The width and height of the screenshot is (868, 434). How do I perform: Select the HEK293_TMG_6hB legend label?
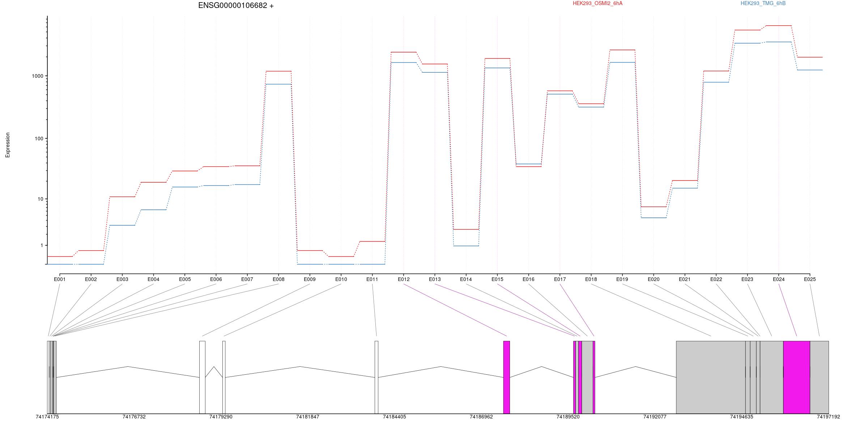click(763, 3)
